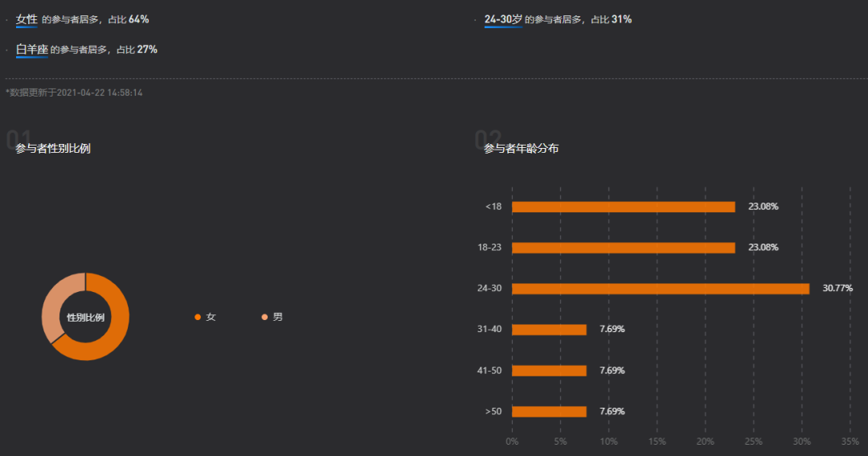This screenshot has width=868, height=456.
Task: Open the underlined 白羊座 link
Action: [31, 49]
